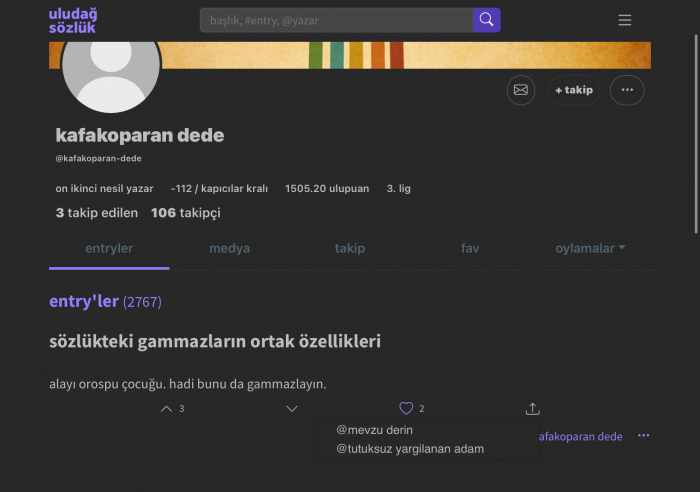
Task: View the 3 takip edilen list
Action: point(96,213)
